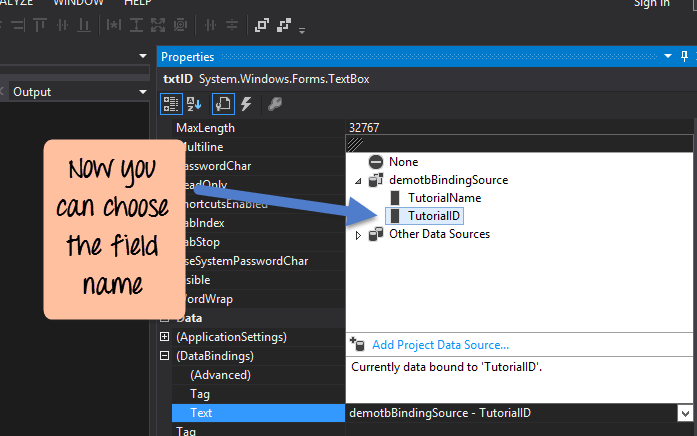
Task: Expand the Other Data Sources node
Action: point(359,234)
